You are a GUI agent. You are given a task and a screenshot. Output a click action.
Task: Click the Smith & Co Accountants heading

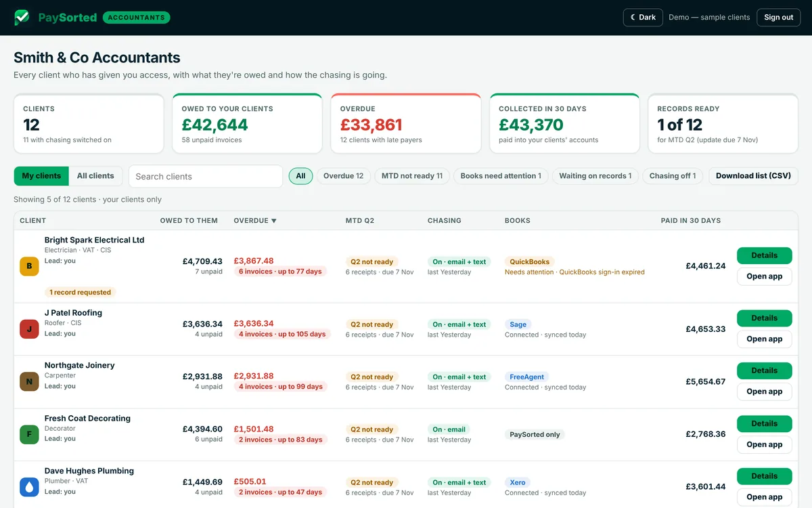[x=97, y=58]
